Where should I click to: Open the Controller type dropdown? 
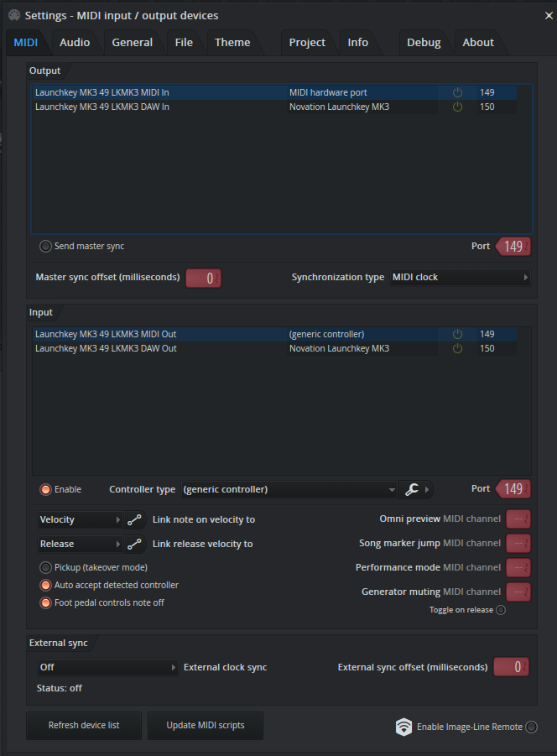click(289, 489)
